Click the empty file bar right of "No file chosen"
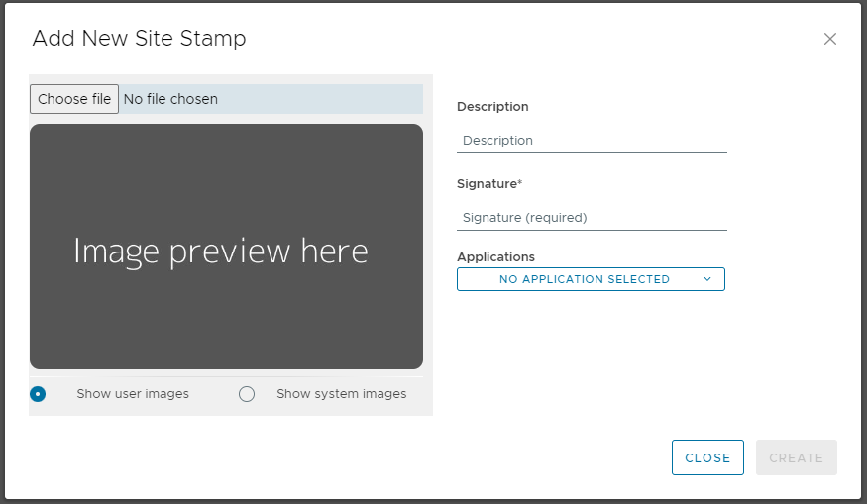 click(327, 99)
